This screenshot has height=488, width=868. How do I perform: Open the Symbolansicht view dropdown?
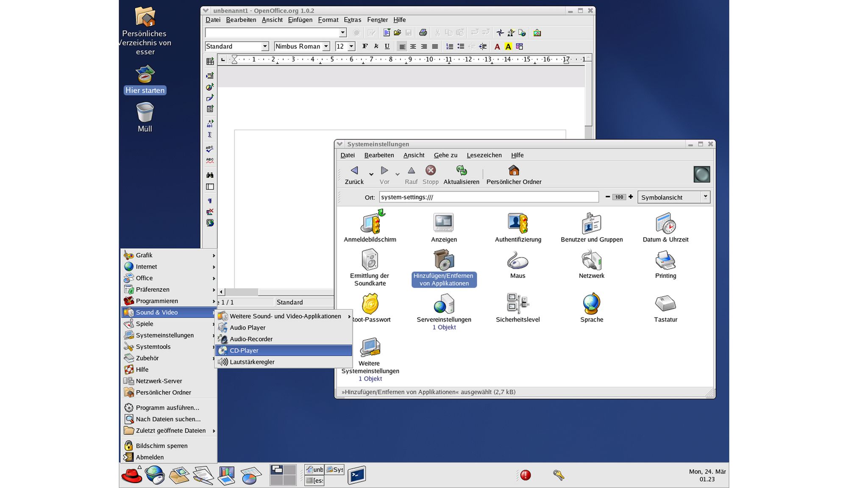[x=674, y=197]
